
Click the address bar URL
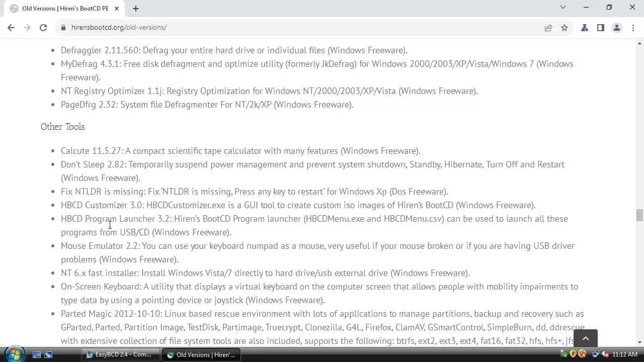[119, 28]
